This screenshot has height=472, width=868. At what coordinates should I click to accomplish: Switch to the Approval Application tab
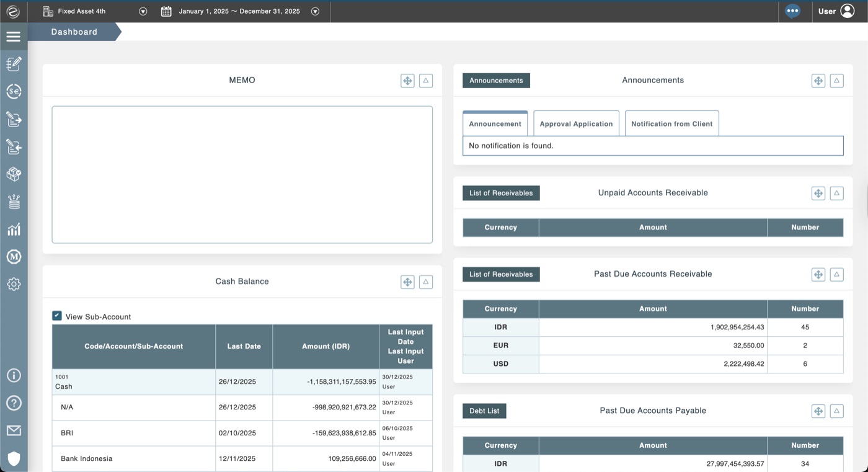click(x=576, y=123)
